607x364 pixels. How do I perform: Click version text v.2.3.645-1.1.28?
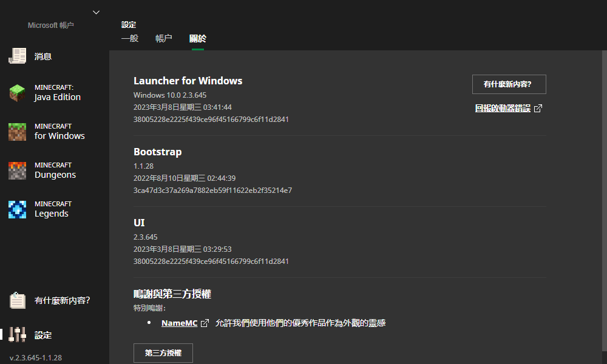36,358
